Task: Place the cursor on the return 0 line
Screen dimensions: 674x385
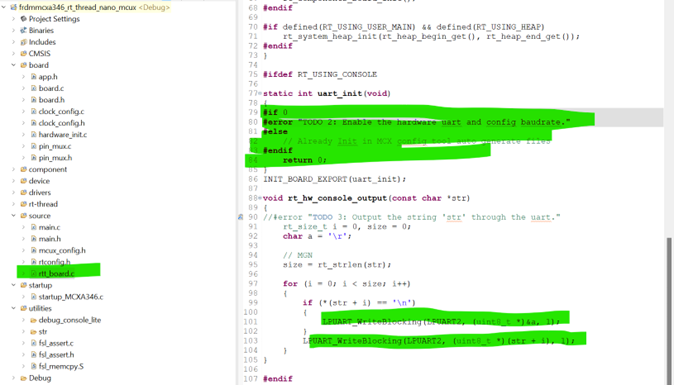Action: (304, 160)
